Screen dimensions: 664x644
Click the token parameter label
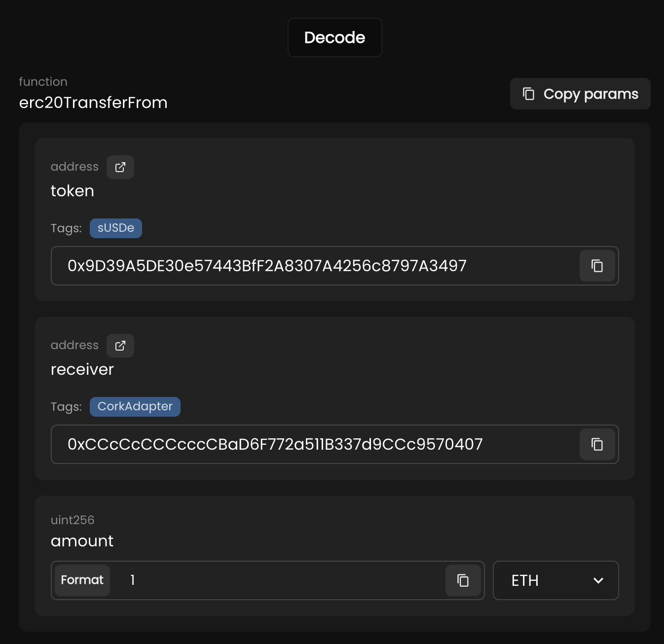(73, 191)
